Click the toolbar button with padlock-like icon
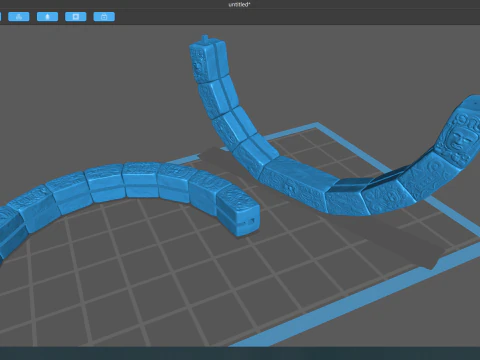This screenshot has width=480, height=360. tap(104, 17)
